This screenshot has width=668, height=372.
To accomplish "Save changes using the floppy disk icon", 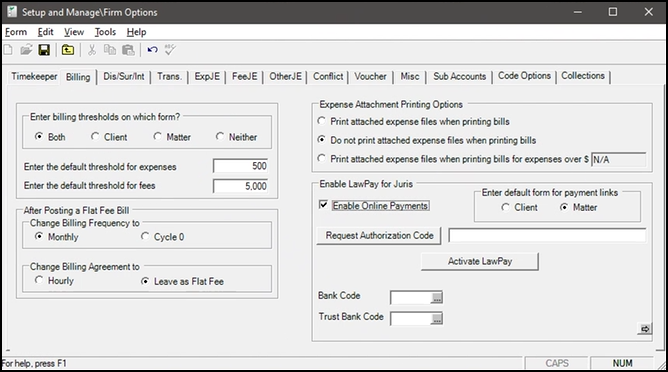I will 44,50.
